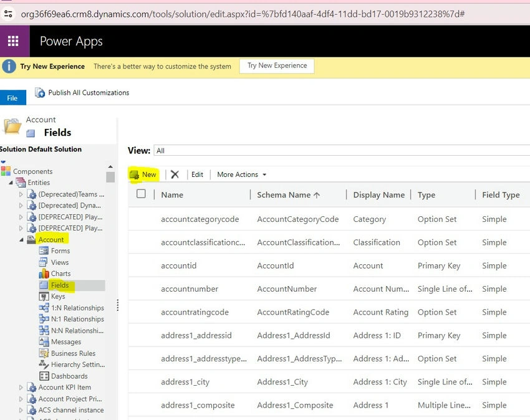Screen dimensions: 530x420
Task: Click the address1_city field name
Action: click(185, 382)
